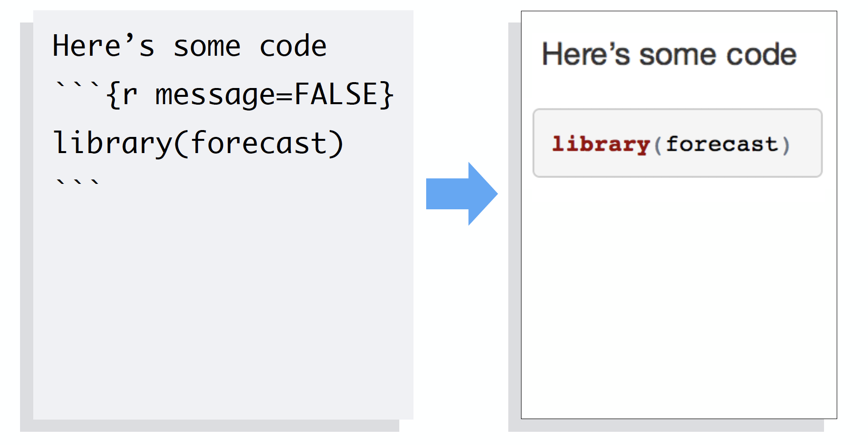Screen dimensions: 868x445
Task: Click the 'r' language tag in chunk header
Action: 129,95
